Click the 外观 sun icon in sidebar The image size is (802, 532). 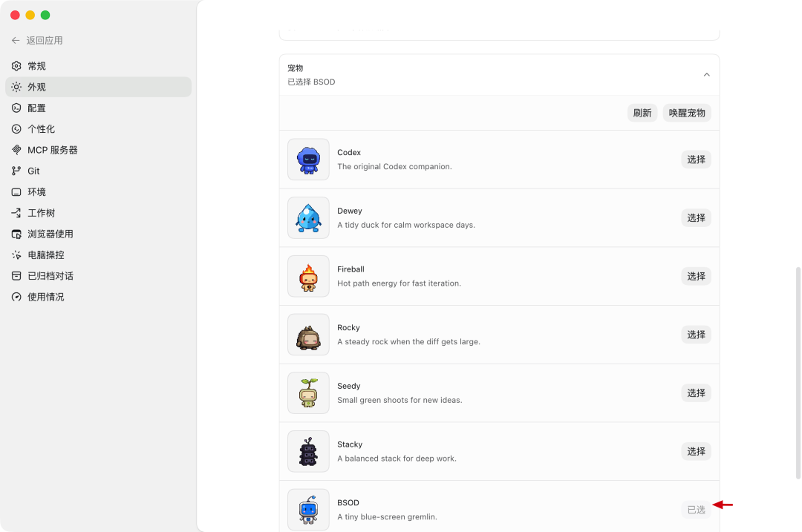[x=16, y=87]
